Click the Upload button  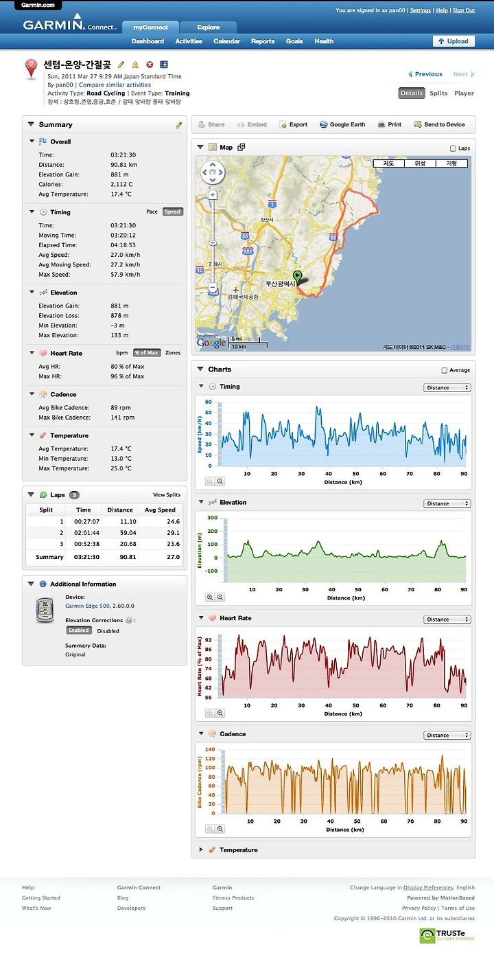pyautogui.click(x=453, y=41)
